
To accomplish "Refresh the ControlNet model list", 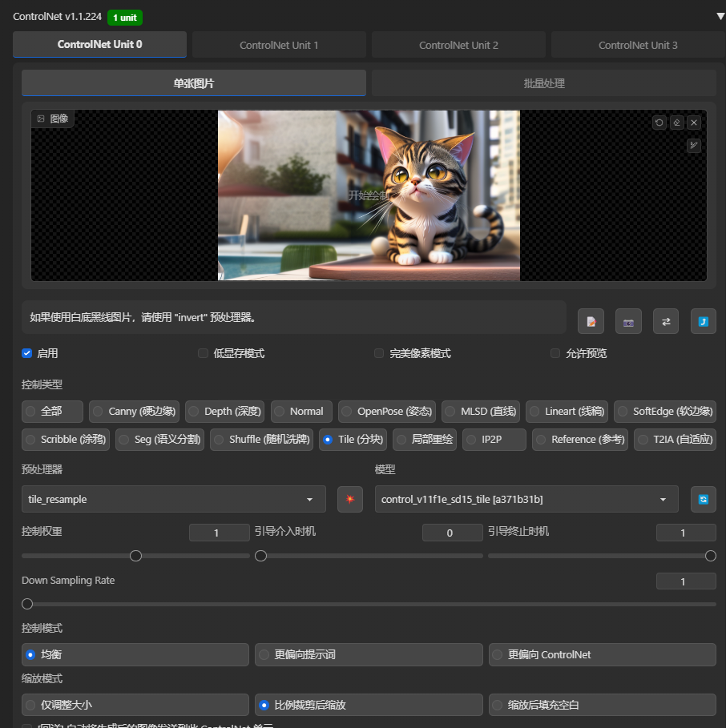I will [x=703, y=499].
